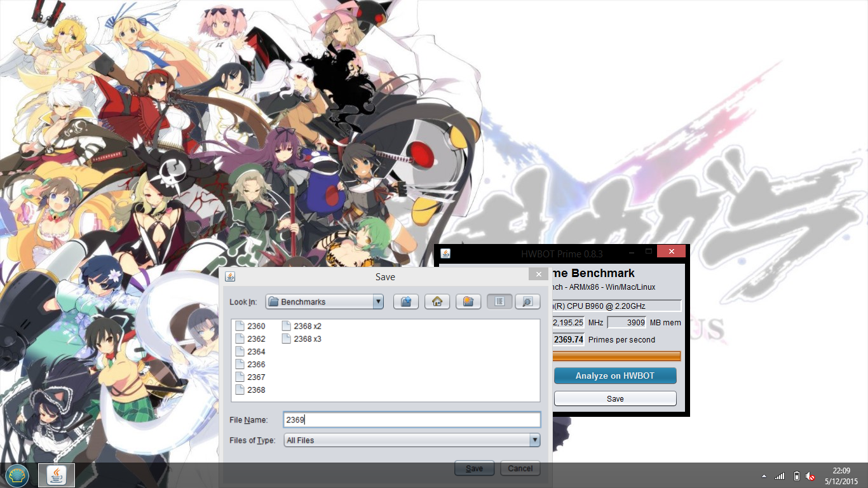The image size is (868, 488).
Task: Pick the file named 2368 x2
Action: [x=301, y=326]
